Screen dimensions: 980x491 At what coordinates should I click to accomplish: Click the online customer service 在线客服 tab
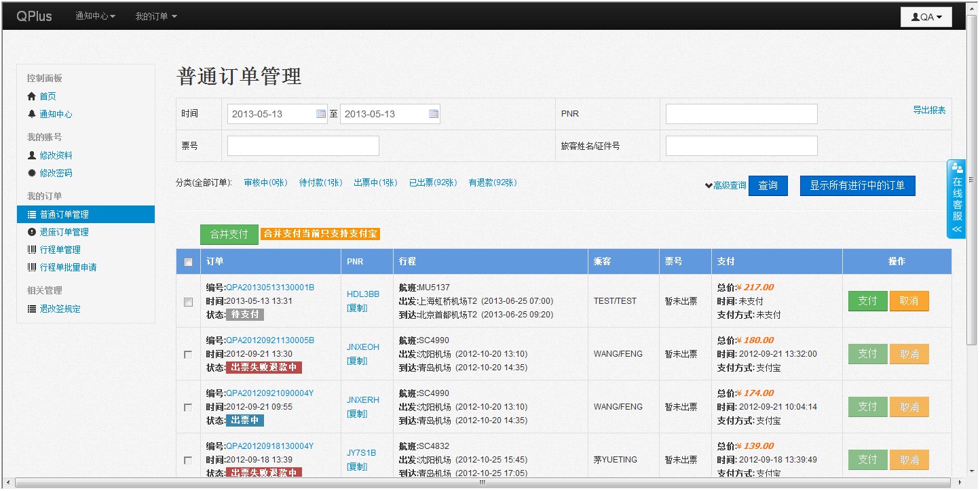tap(957, 199)
